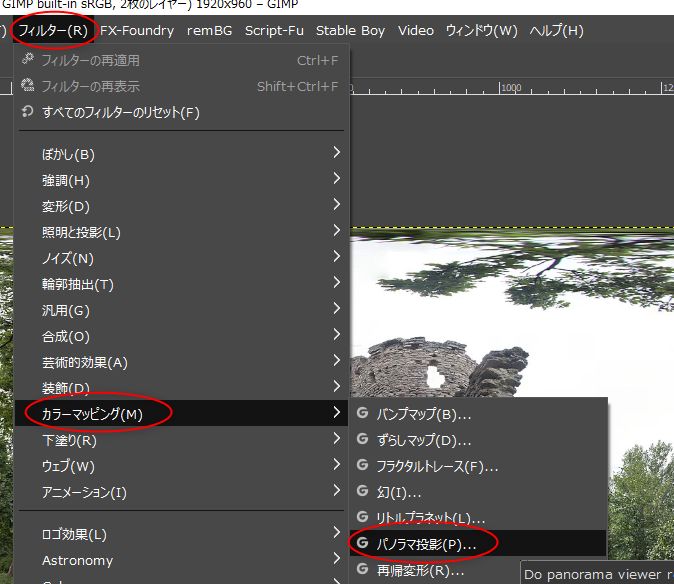Click the ずらしマップ(D)... G icon
674x584 pixels.
[x=362, y=439]
